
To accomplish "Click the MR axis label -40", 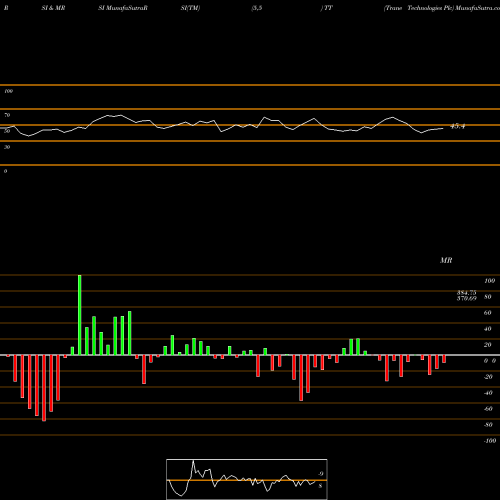I will pyautogui.click(x=488, y=393).
